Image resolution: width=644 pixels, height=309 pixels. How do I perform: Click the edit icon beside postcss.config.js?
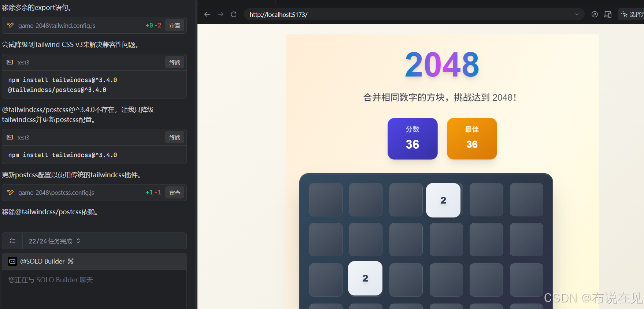click(10, 192)
